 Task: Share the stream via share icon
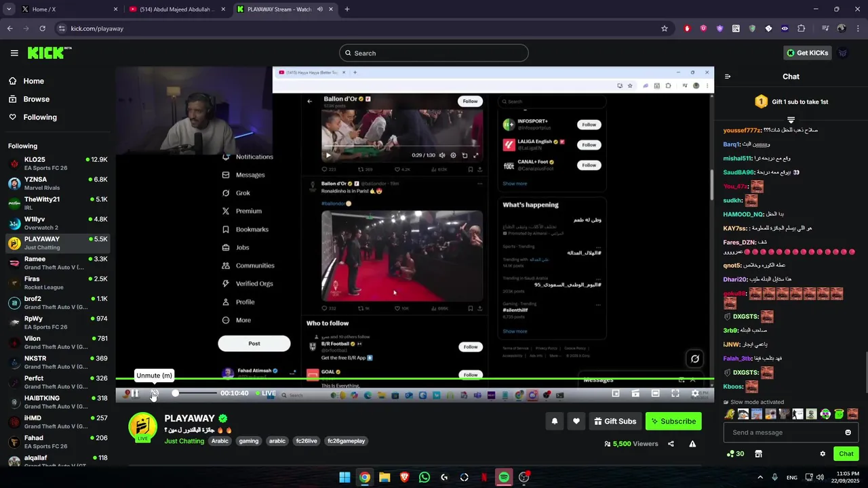coord(671,444)
